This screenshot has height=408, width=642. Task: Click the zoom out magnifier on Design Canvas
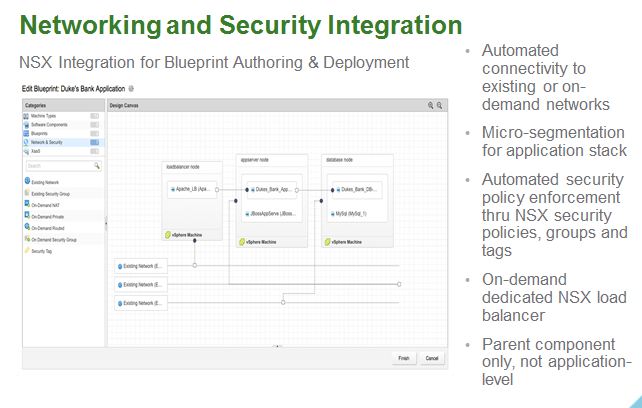point(440,105)
